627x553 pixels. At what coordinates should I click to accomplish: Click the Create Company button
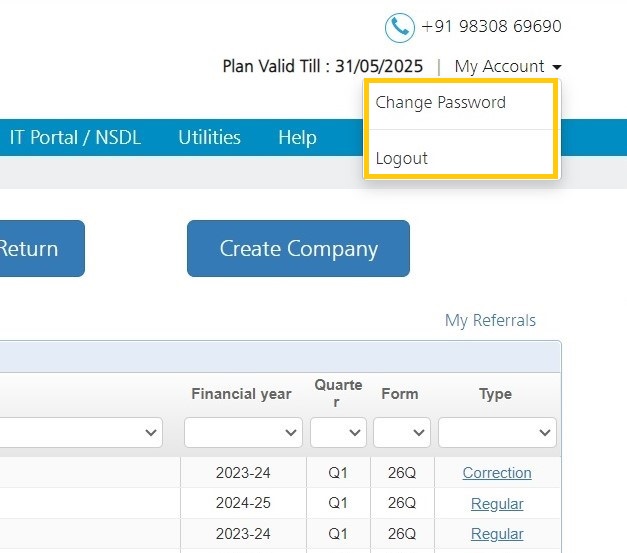[x=298, y=248]
